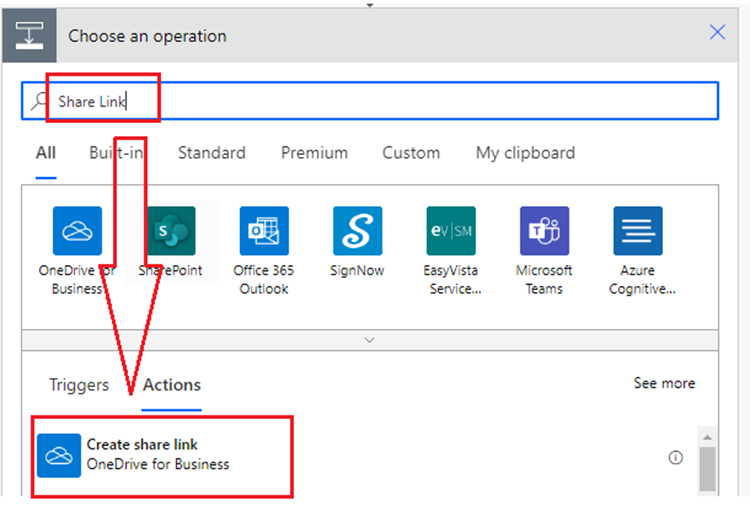This screenshot has height=506, width=750.
Task: Open the Standard connectors tab
Action: click(212, 153)
